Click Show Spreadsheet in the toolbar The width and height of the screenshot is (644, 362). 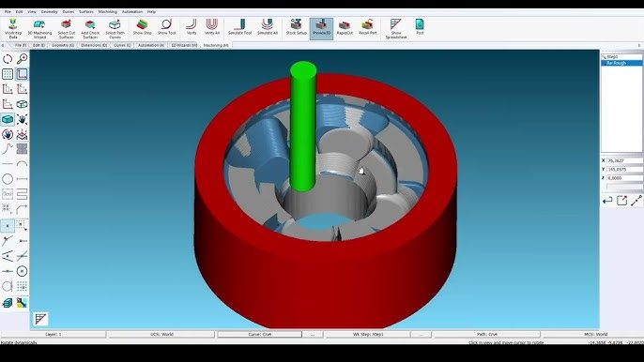tap(396, 28)
